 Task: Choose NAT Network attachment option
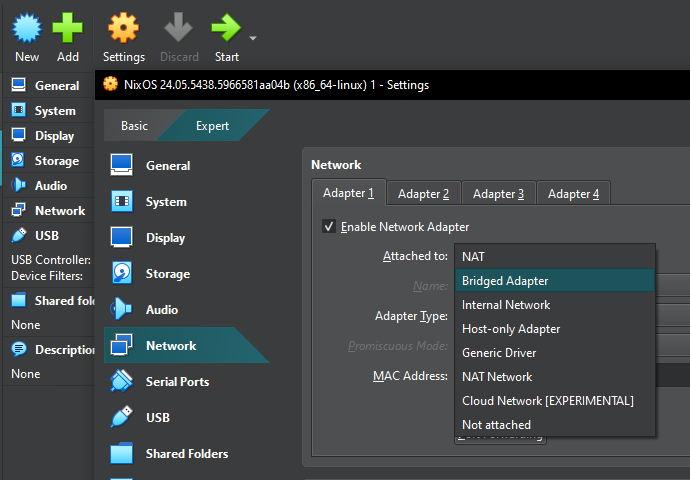(555, 377)
